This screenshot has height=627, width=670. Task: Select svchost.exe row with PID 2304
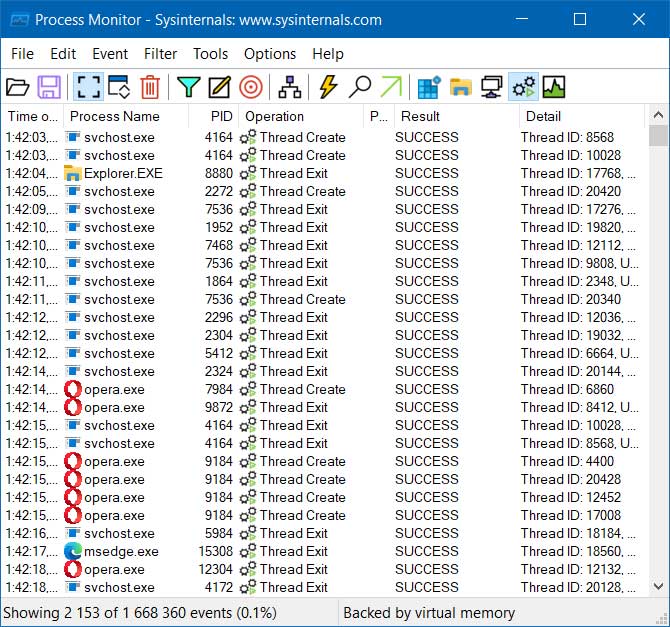[323, 335]
